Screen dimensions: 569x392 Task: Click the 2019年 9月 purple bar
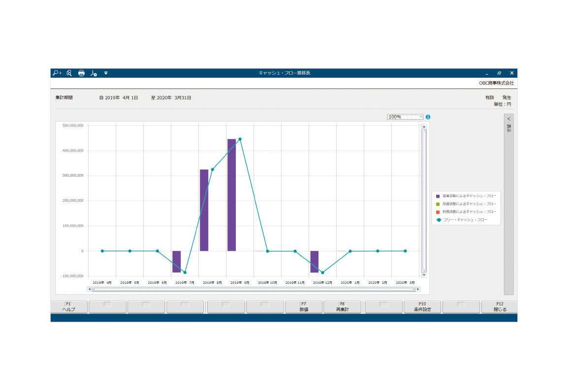pos(231,195)
